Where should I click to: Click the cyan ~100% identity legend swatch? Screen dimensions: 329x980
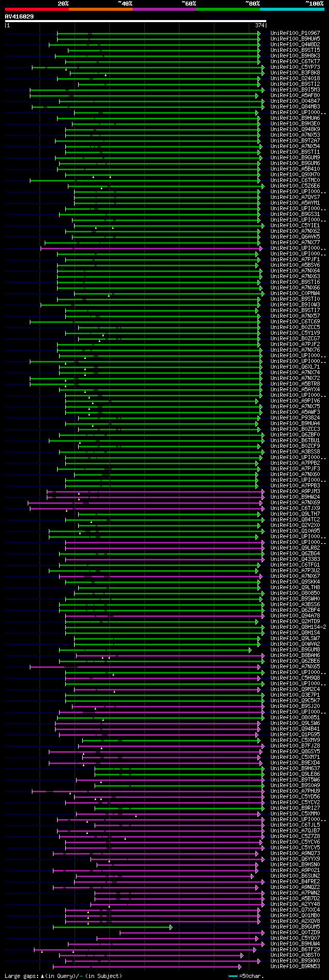pyautogui.click(x=292, y=9)
